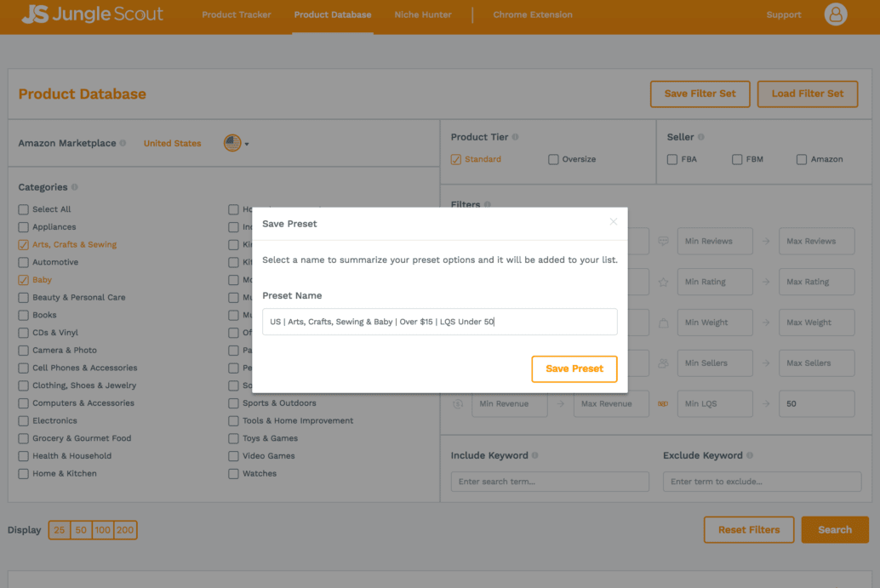This screenshot has width=880, height=588.
Task: Switch to the Product Tracker tab
Action: point(236,14)
